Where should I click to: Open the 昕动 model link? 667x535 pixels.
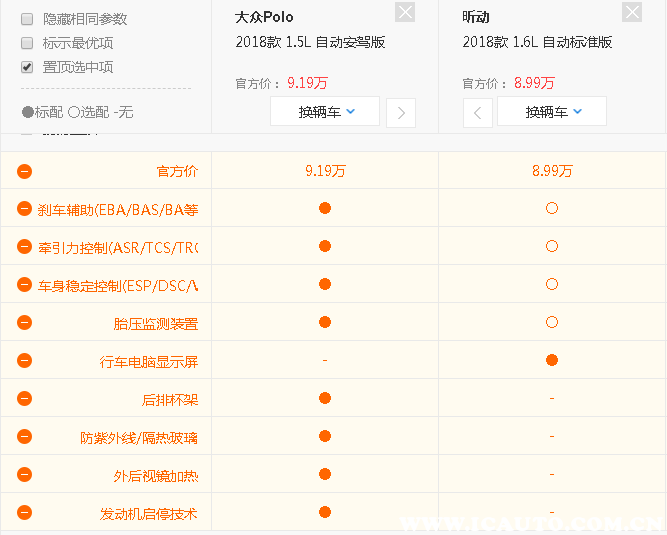[x=476, y=17]
